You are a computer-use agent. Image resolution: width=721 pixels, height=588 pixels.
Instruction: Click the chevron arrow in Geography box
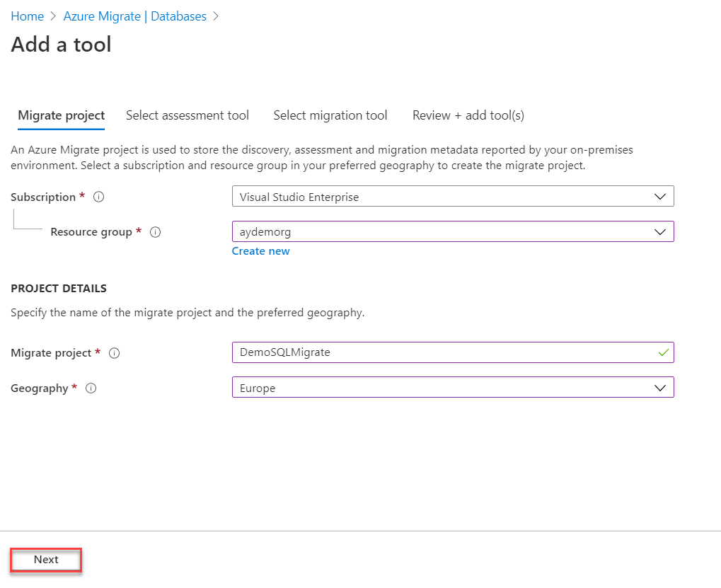click(660, 388)
